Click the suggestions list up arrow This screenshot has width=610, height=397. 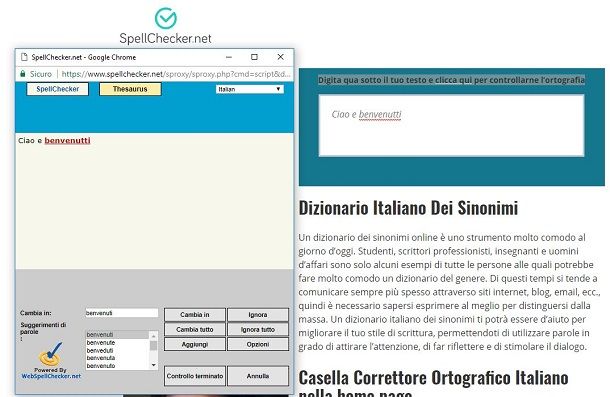pyautogui.click(x=154, y=335)
